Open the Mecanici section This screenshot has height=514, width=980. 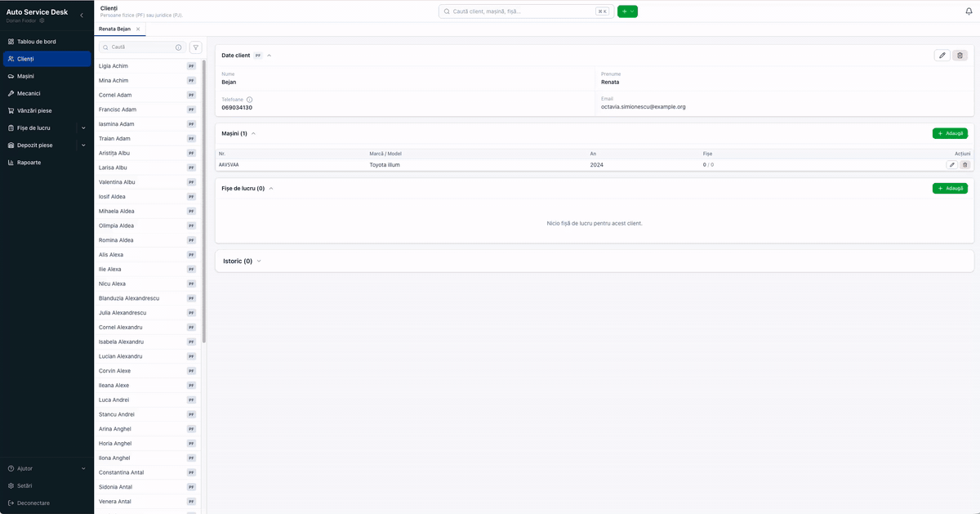(x=47, y=93)
